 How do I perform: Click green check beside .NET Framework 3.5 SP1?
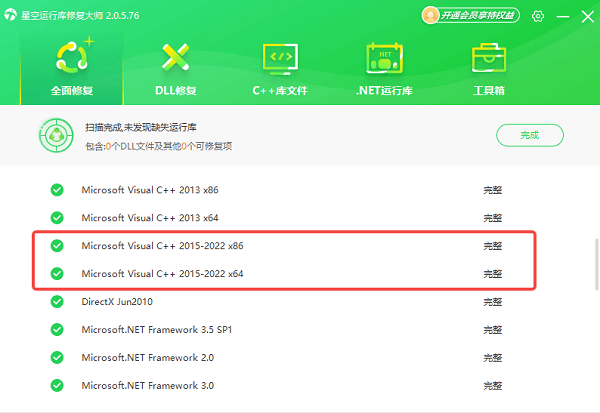pos(57,330)
